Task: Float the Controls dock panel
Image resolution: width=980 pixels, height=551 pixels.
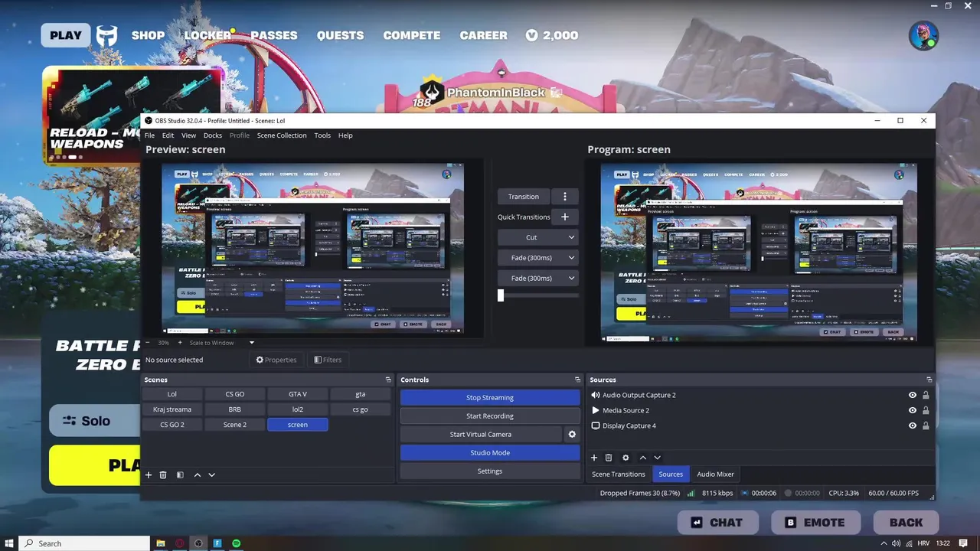Action: point(577,380)
